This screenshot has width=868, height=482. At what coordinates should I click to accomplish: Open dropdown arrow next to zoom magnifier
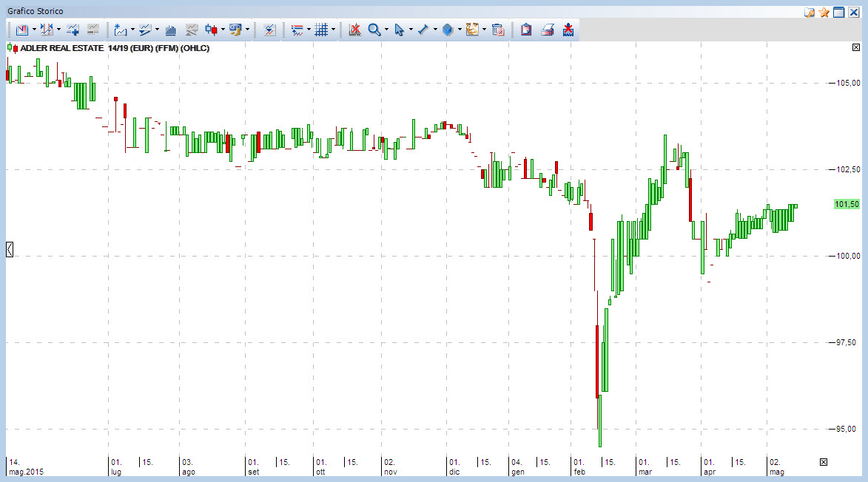click(386, 30)
